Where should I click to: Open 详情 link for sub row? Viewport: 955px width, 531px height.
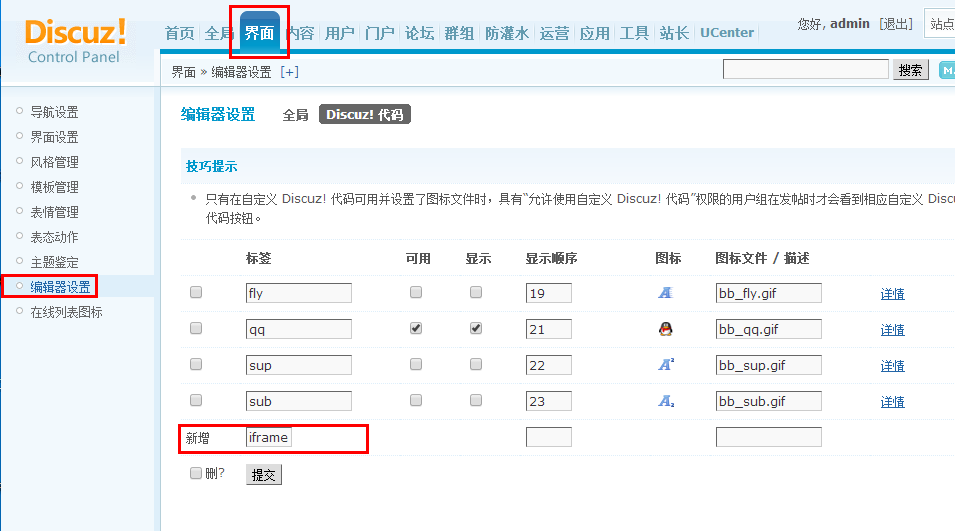[892, 401]
